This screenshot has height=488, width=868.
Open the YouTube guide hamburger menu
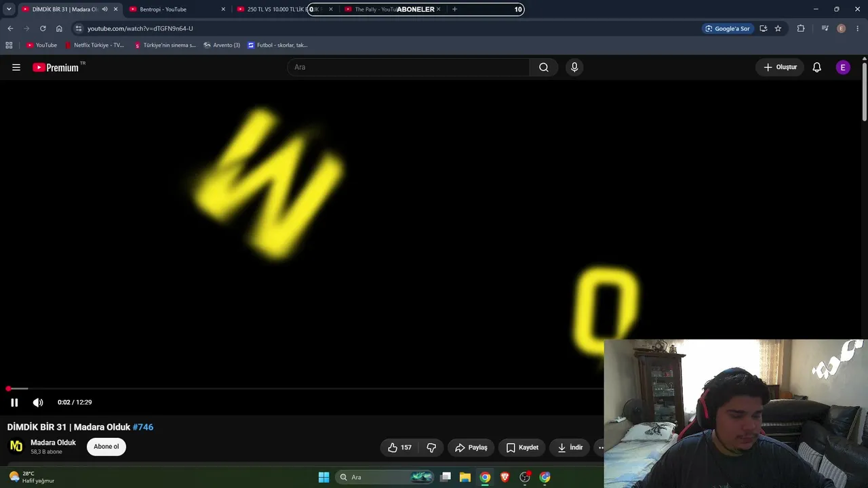coord(16,67)
